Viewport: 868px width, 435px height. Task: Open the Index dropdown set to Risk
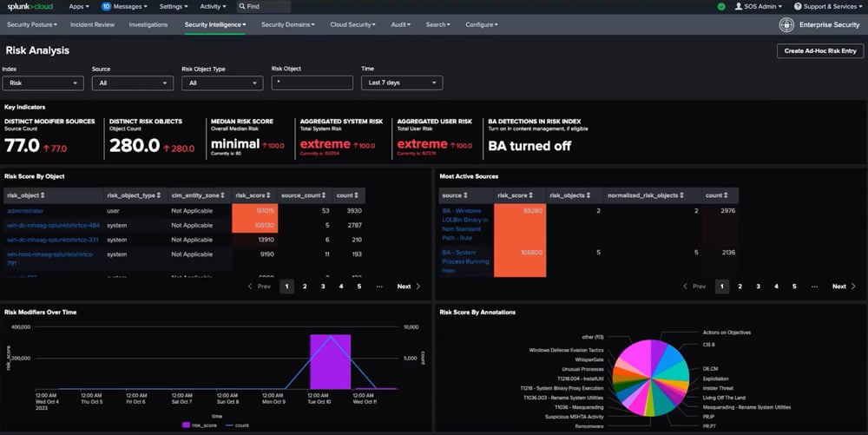[x=43, y=83]
